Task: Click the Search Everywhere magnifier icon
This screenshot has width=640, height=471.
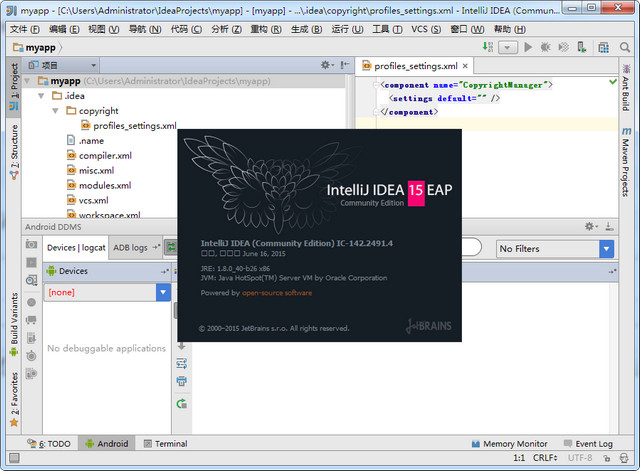Action: click(x=624, y=47)
